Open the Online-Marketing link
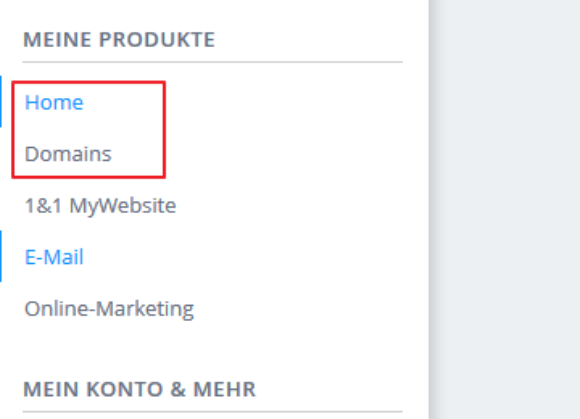Image resolution: width=580 pixels, height=419 pixels. 109,309
